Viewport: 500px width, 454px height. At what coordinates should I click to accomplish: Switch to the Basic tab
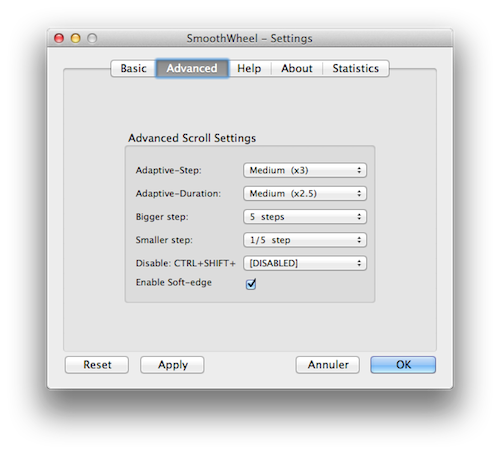click(x=133, y=68)
